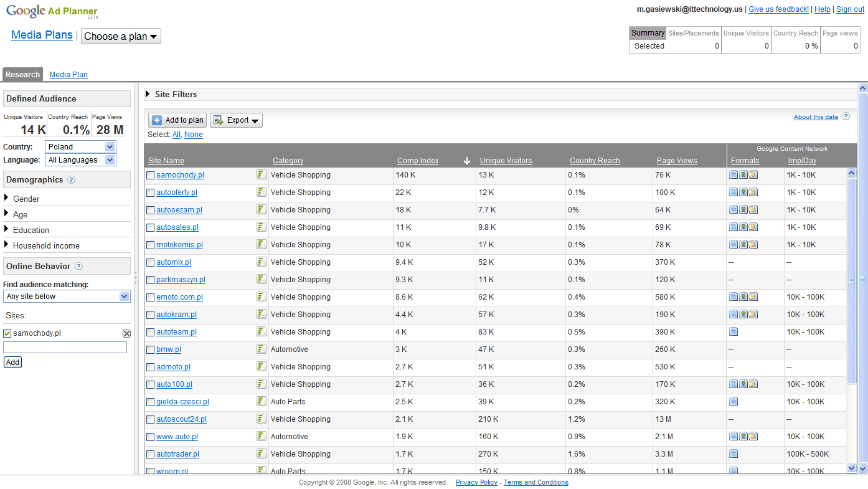Click the None selection link
This screenshot has width=868, height=489.
[194, 135]
